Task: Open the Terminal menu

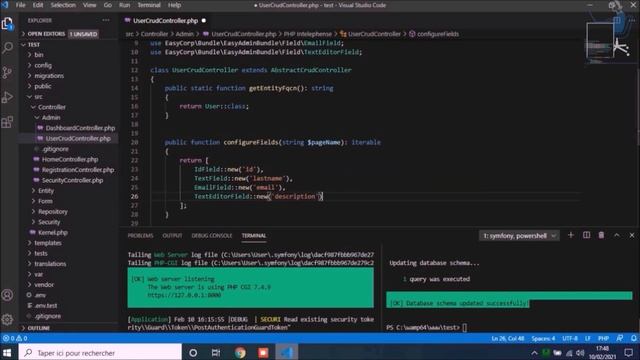Action: [x=149, y=5]
